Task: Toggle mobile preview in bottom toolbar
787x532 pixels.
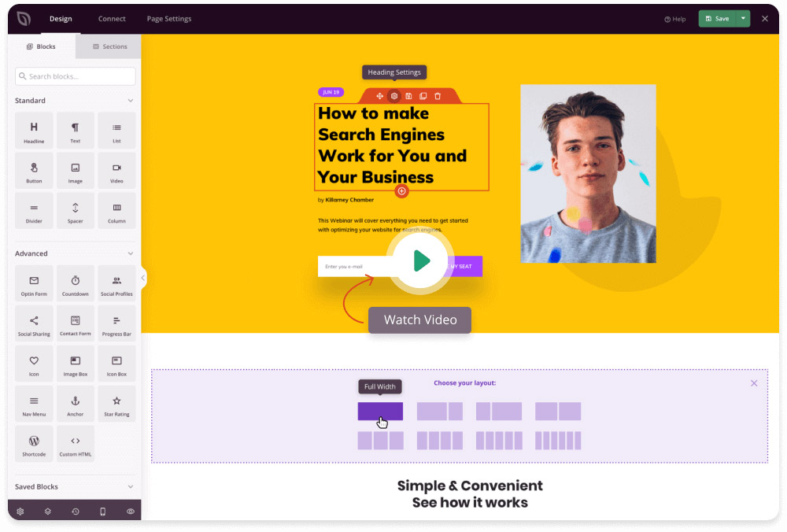Action: (102, 512)
